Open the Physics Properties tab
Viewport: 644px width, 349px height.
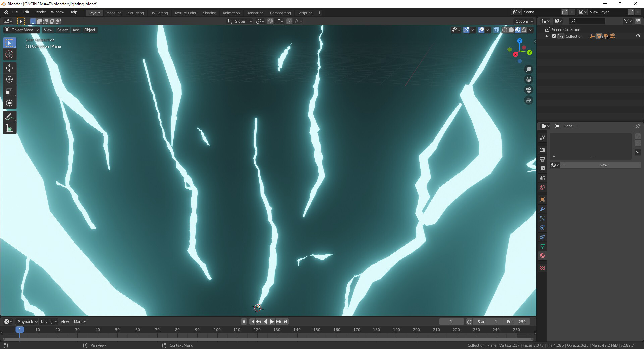pyautogui.click(x=542, y=228)
